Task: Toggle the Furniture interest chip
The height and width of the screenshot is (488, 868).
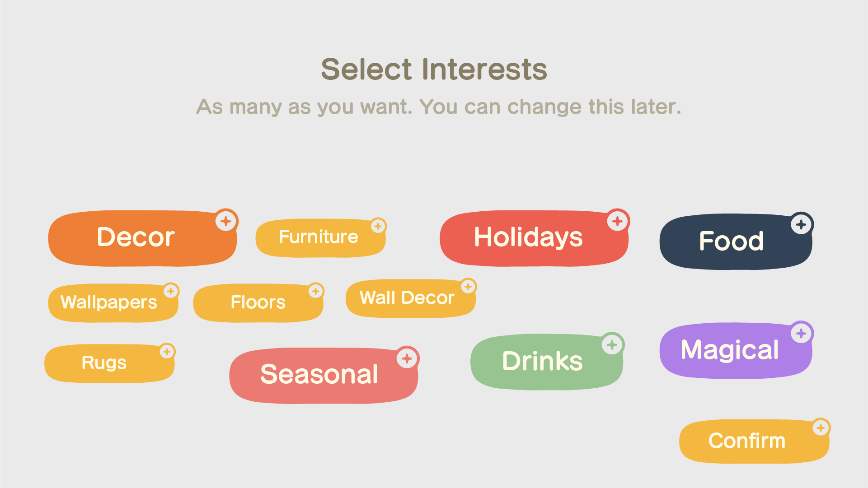Action: tap(320, 238)
